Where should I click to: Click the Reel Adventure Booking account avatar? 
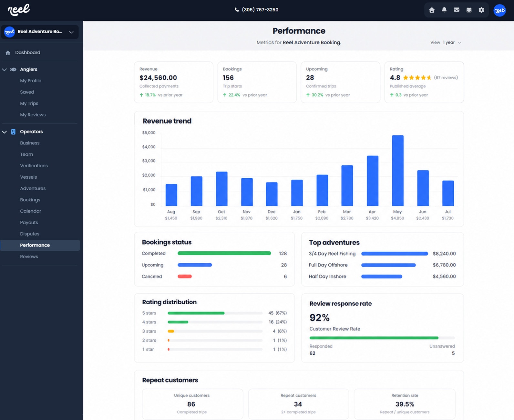9,32
